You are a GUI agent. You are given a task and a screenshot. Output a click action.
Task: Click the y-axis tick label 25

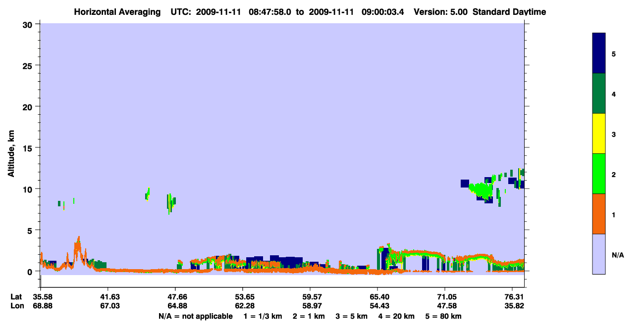28,65
